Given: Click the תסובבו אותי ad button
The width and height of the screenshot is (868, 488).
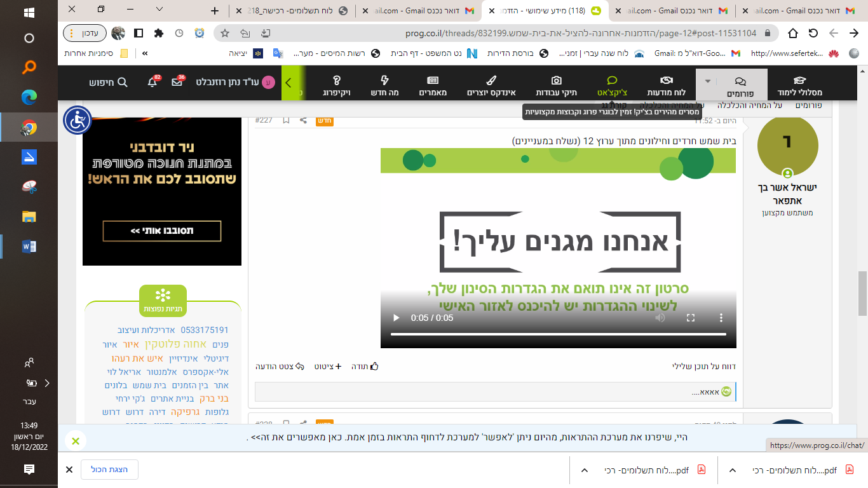Looking at the screenshot, I should coord(162,231).
